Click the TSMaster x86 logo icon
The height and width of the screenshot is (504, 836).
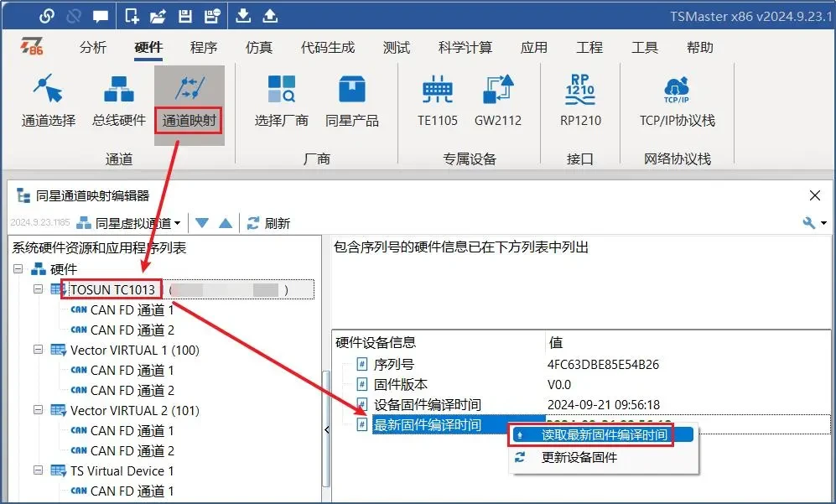pyautogui.click(x=32, y=46)
